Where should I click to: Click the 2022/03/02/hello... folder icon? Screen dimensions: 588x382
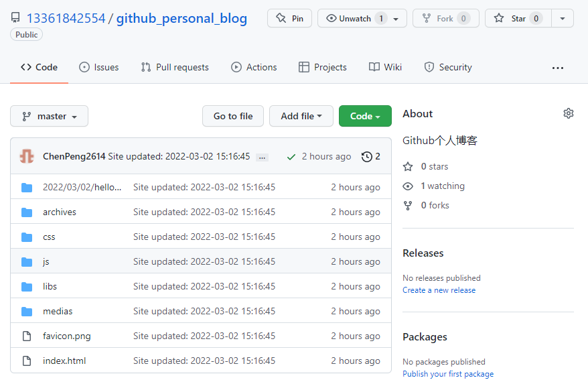27,187
